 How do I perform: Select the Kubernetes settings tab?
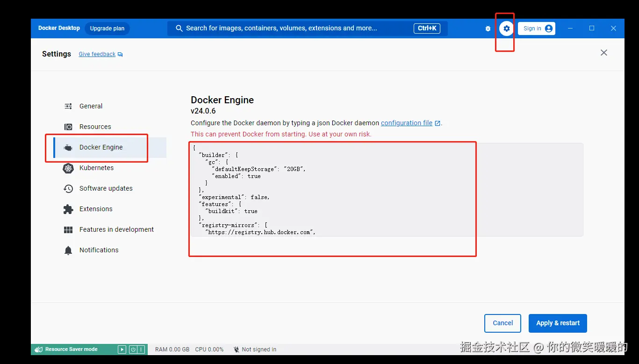pos(110,168)
